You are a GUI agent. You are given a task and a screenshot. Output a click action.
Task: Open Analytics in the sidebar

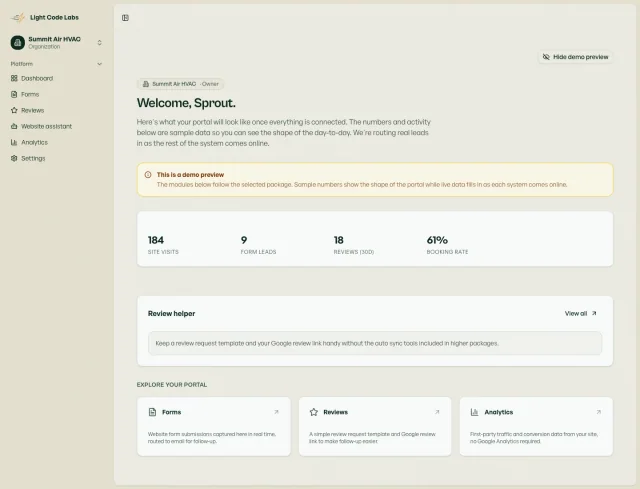coord(56,142)
